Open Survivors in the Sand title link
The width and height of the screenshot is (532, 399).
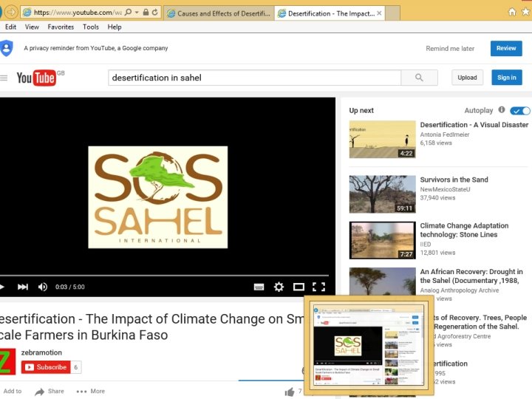pos(454,180)
